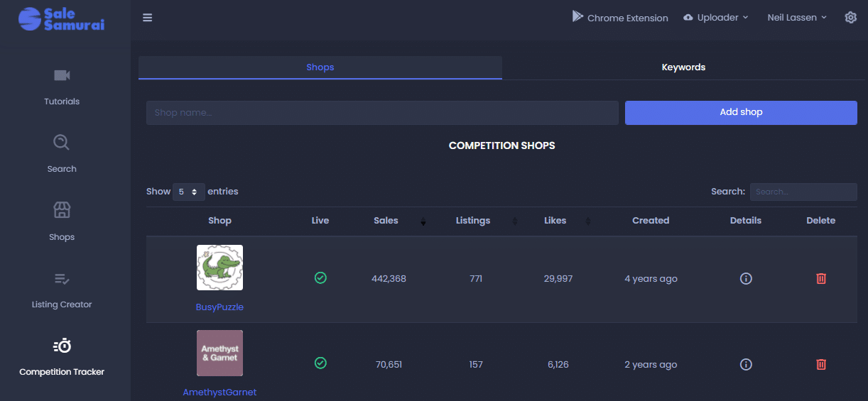The width and height of the screenshot is (868, 401).
Task: Go to Shops storefront icon in sidebar
Action: (x=62, y=210)
